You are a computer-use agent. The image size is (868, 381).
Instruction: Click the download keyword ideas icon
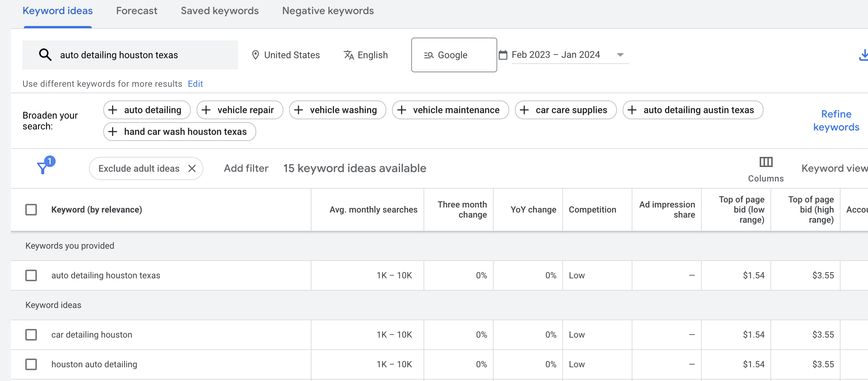click(863, 55)
